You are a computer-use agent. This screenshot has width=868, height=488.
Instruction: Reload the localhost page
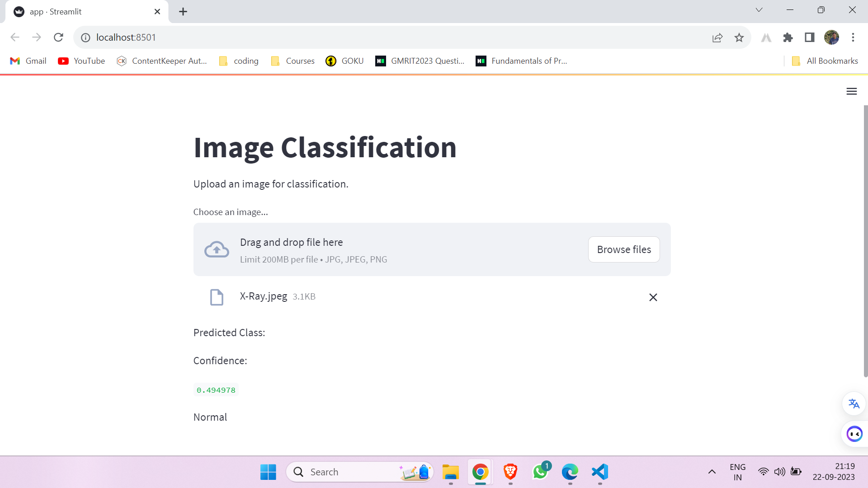point(58,38)
